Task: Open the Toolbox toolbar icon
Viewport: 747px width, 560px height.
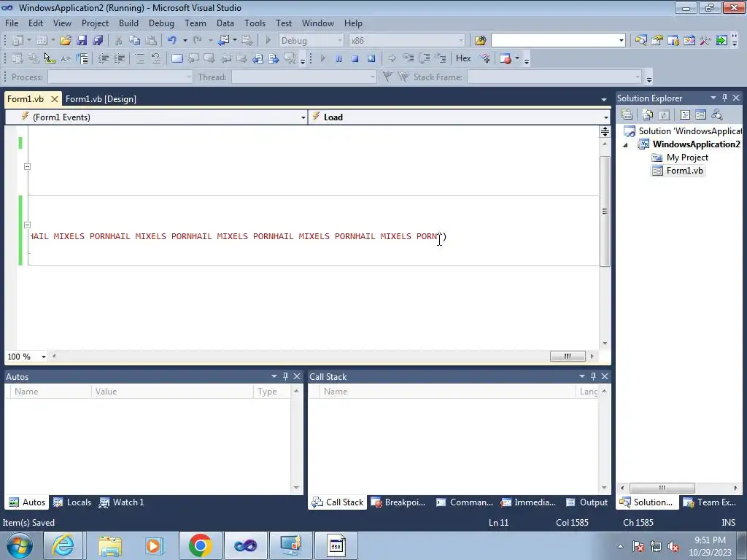Action: tap(689, 41)
